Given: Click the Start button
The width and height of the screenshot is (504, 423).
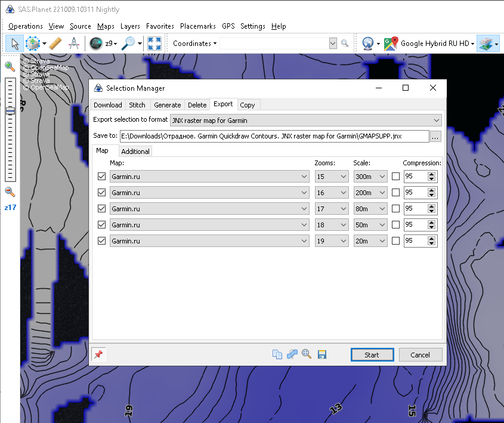Looking at the screenshot, I should click(x=372, y=354).
